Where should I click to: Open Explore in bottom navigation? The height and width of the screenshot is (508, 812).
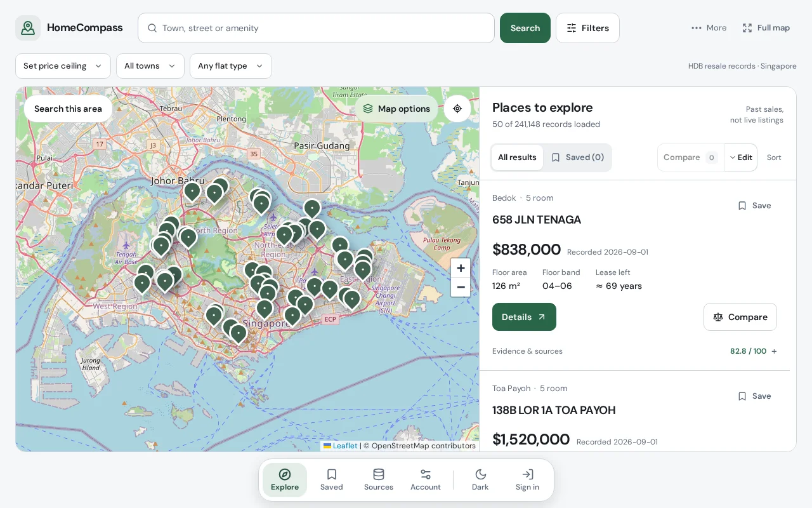[x=285, y=480]
